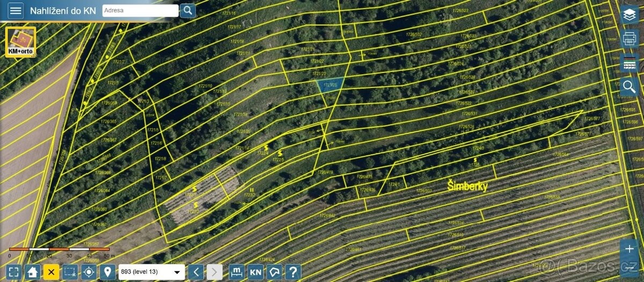Center map on my location
Viewport: 644px width, 282px height.
89,272
